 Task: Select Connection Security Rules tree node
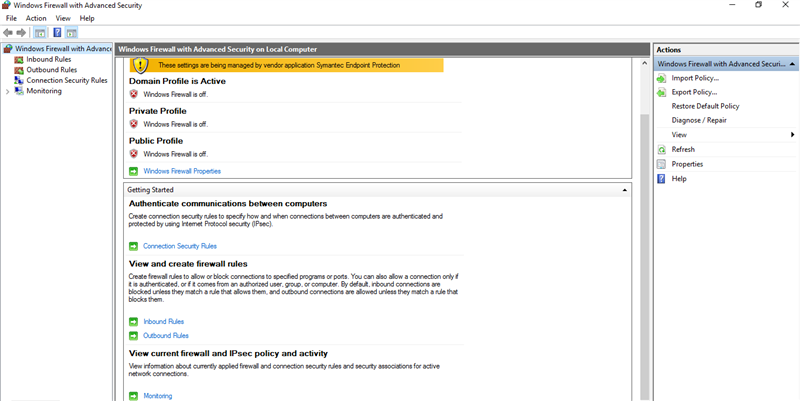(x=66, y=80)
